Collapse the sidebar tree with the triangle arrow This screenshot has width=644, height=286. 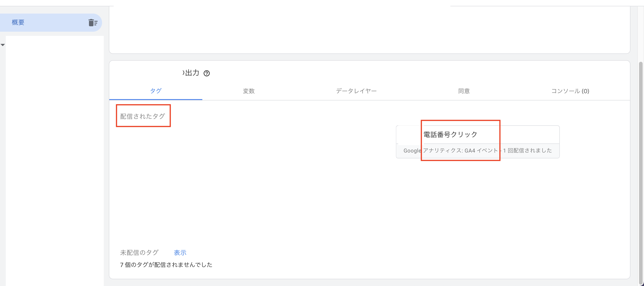(x=3, y=45)
